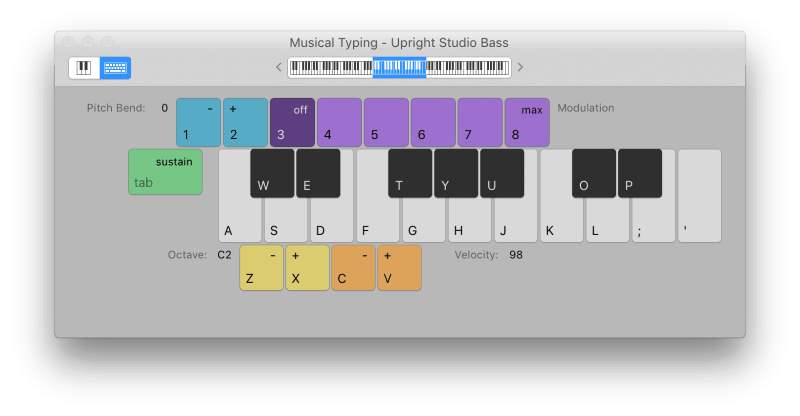Play the black key E
800x416 pixels.
[x=318, y=174]
